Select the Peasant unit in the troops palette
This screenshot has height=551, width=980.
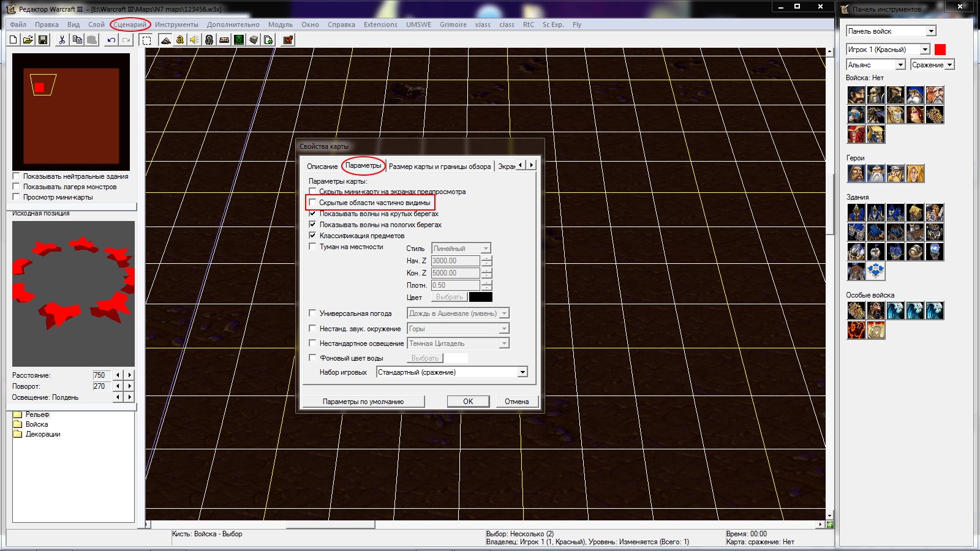click(x=856, y=95)
